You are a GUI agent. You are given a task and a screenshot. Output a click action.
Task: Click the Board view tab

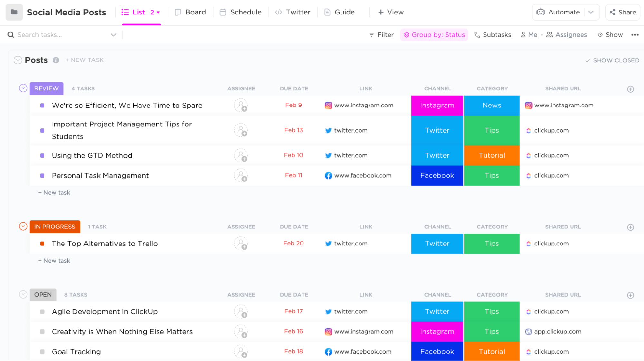[190, 12]
